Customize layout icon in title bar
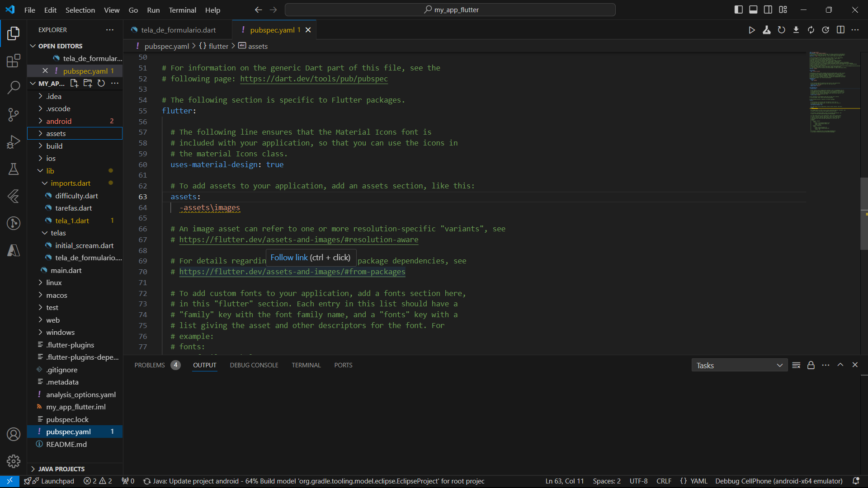The image size is (868, 488). tap(783, 10)
